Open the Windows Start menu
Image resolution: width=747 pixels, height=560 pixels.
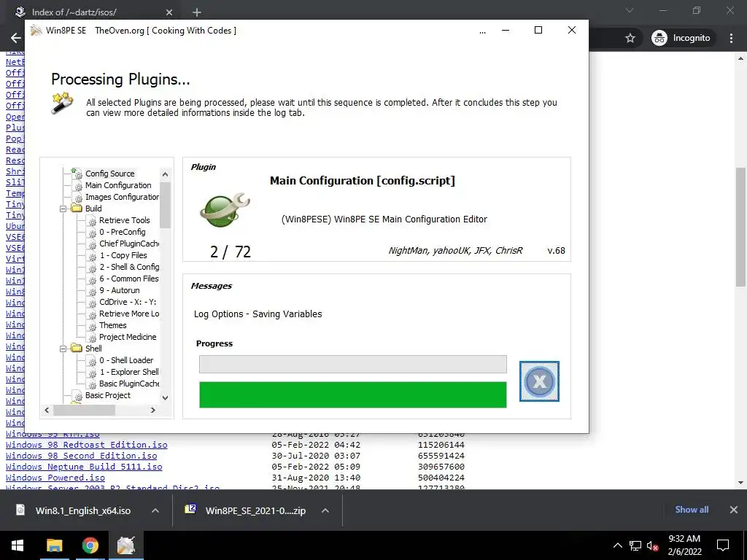18,545
